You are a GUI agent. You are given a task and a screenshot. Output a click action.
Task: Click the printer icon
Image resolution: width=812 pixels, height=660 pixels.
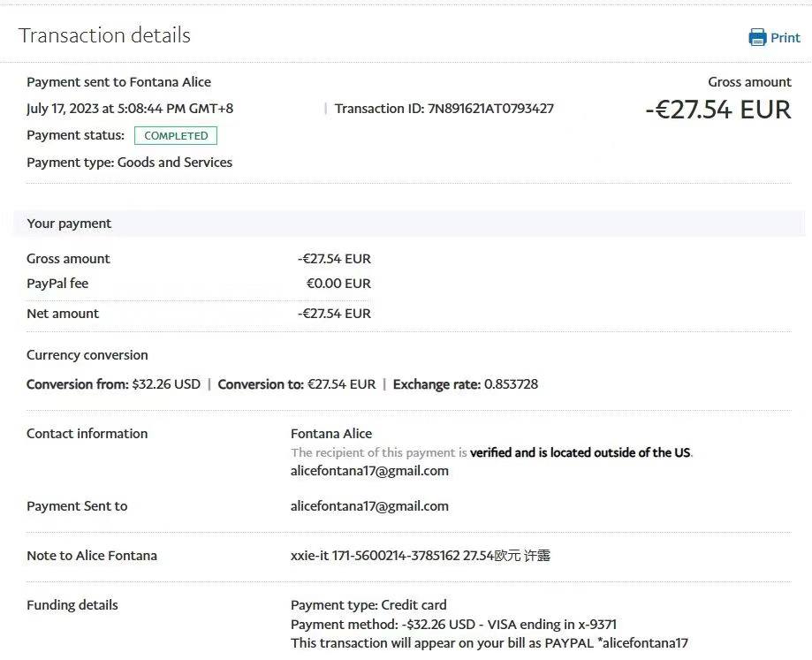(757, 37)
